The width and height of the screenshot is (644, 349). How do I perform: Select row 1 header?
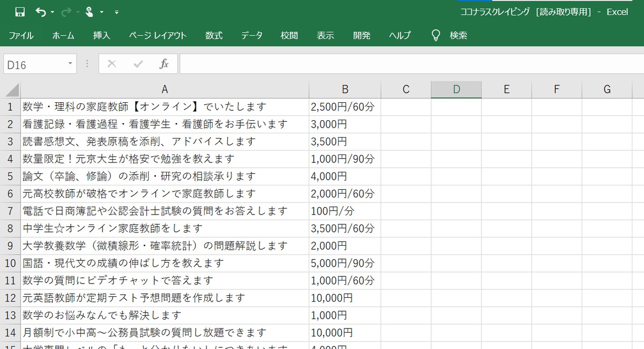pyautogui.click(x=10, y=107)
